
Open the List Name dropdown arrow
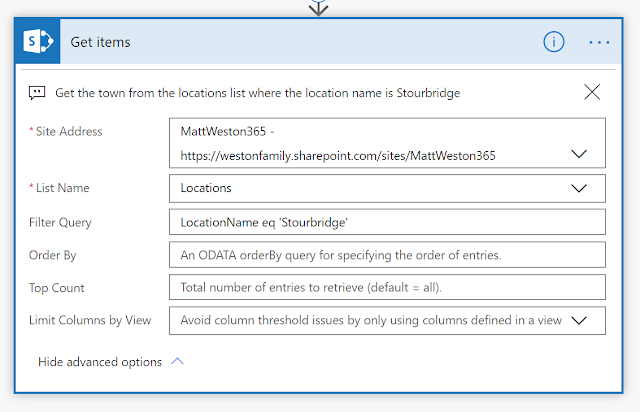point(578,187)
